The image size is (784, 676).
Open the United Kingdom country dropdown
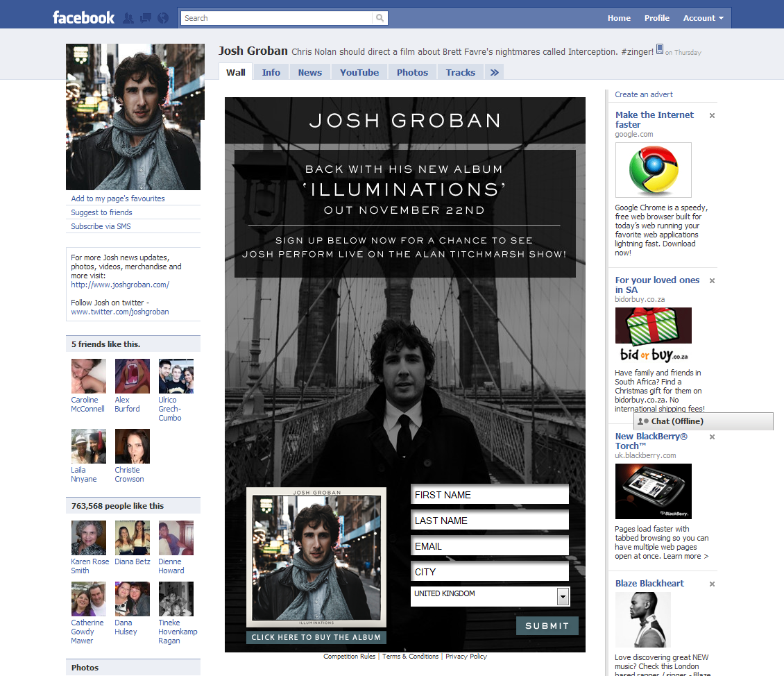point(490,596)
